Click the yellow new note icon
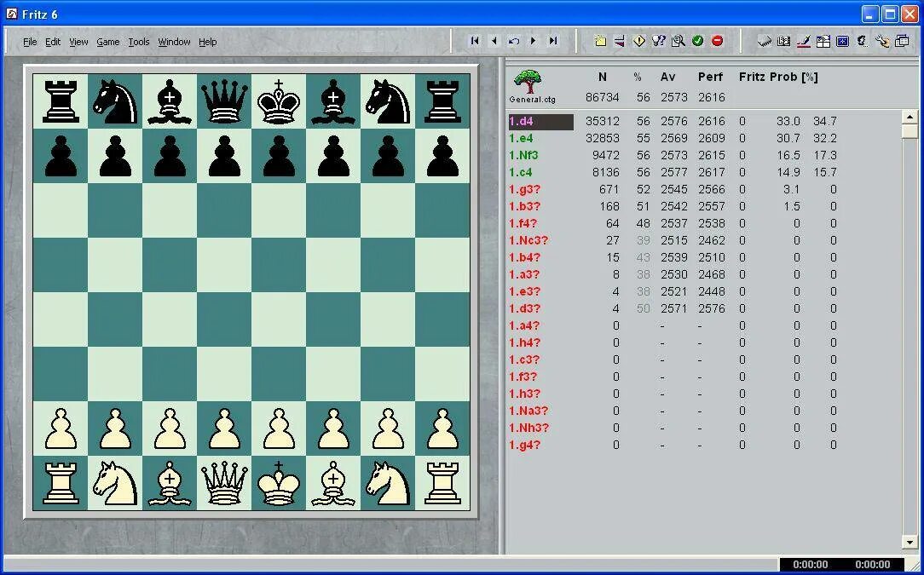924x575 pixels. tap(600, 41)
